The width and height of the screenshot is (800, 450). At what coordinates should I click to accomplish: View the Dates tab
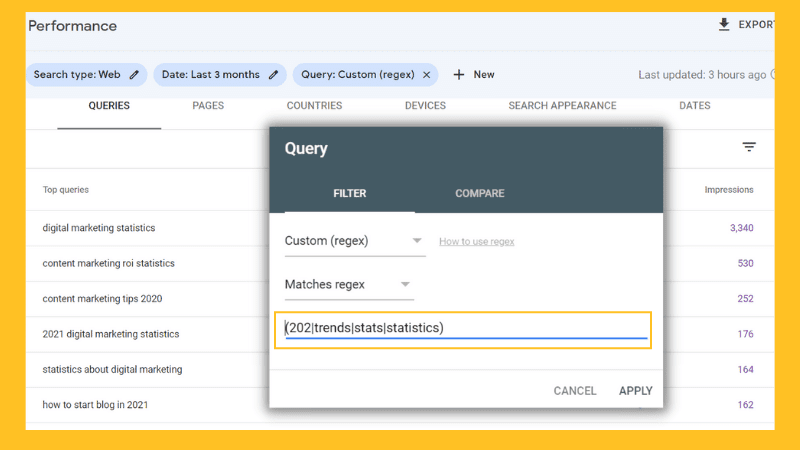click(x=695, y=106)
